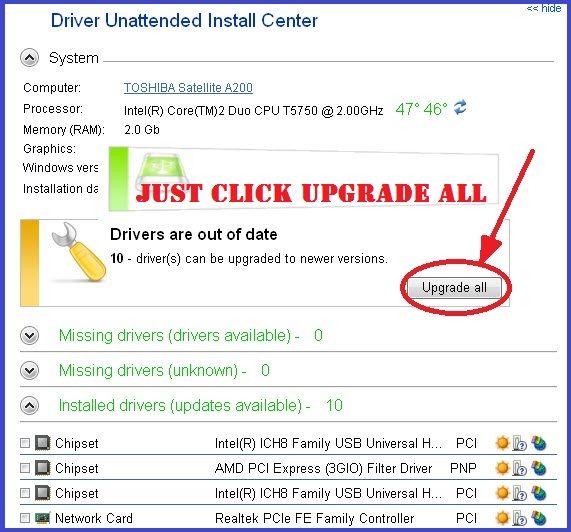Collapse Installed drivers (updates available) section
This screenshot has height=532, width=571.
(29, 405)
